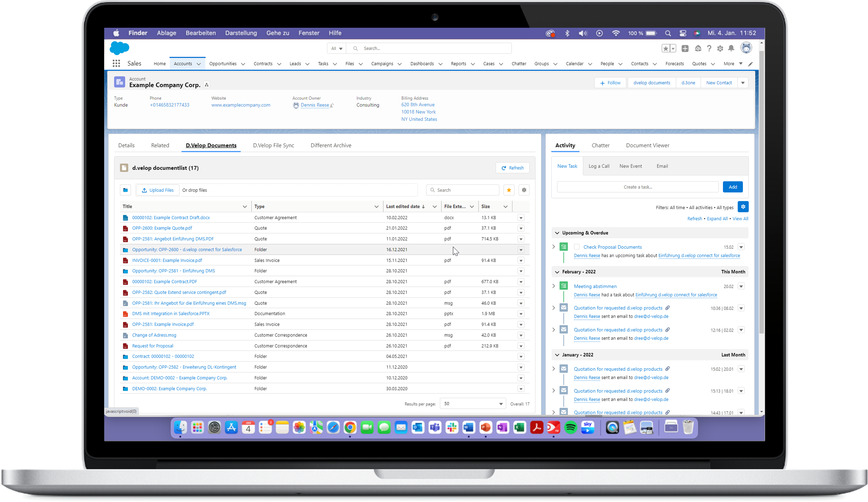Viewport: 868px width, 502px height.
Task: Collapse the Upcoming & Overdue section
Action: tap(557, 233)
